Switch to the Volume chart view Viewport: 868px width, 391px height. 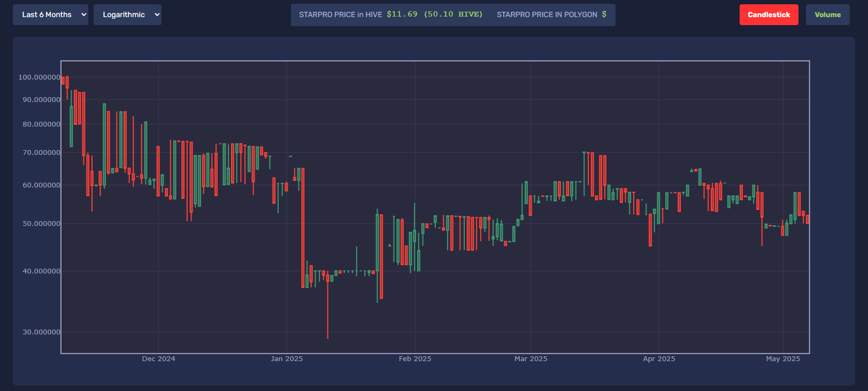827,15
